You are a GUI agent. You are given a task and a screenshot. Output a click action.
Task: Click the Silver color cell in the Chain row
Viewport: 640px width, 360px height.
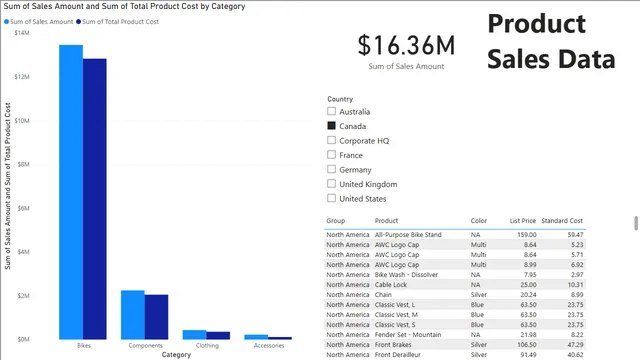(x=478, y=295)
